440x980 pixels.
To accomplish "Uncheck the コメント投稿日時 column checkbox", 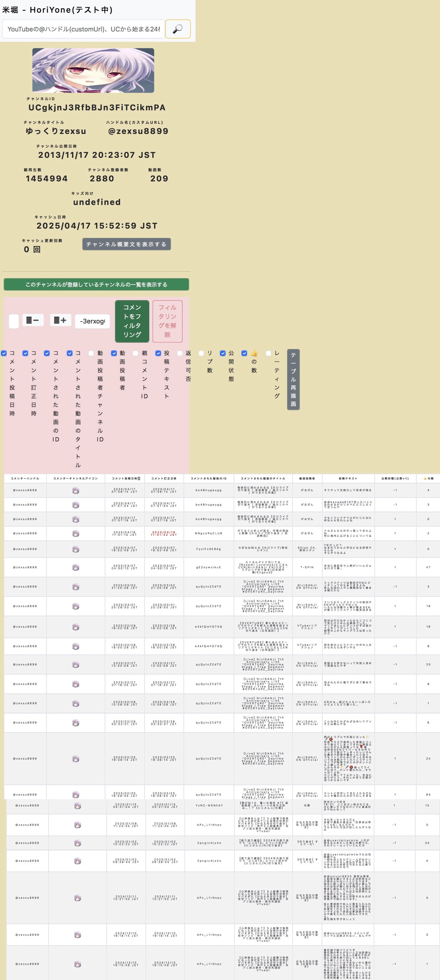I will (x=4, y=353).
